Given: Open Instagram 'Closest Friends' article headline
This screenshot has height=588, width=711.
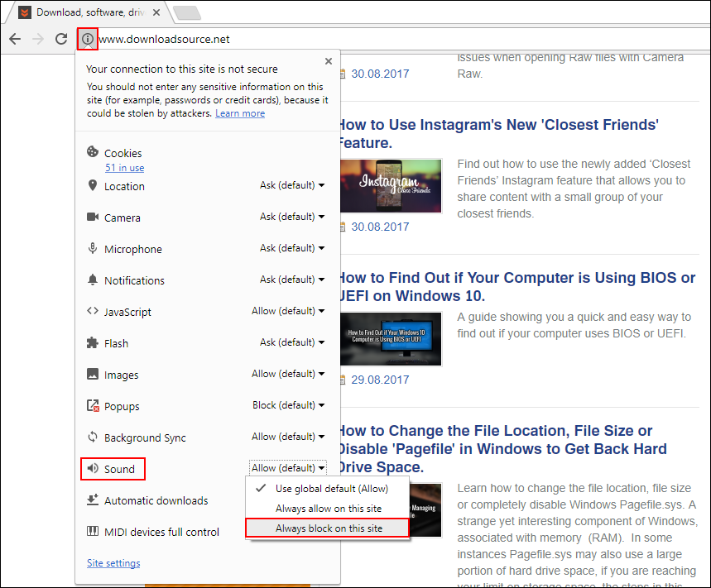Looking at the screenshot, I should click(x=498, y=134).
